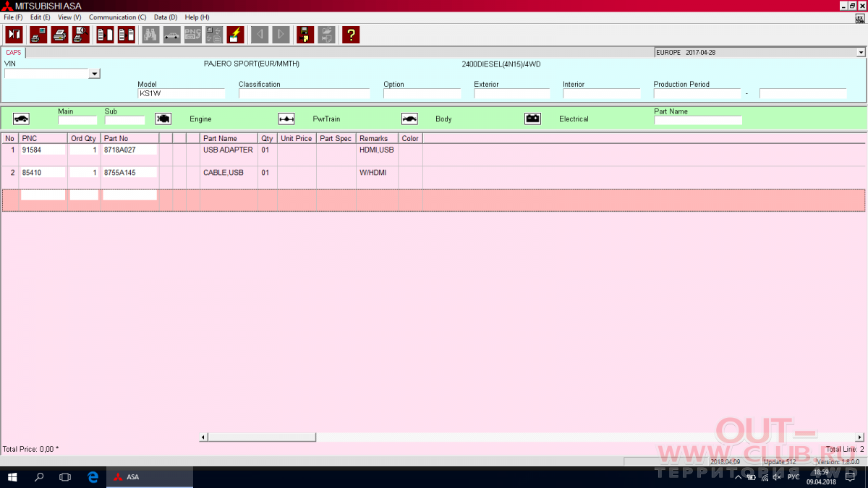Click part number 8755A145 cell
Screen dimensions: 868x488
pos(129,173)
